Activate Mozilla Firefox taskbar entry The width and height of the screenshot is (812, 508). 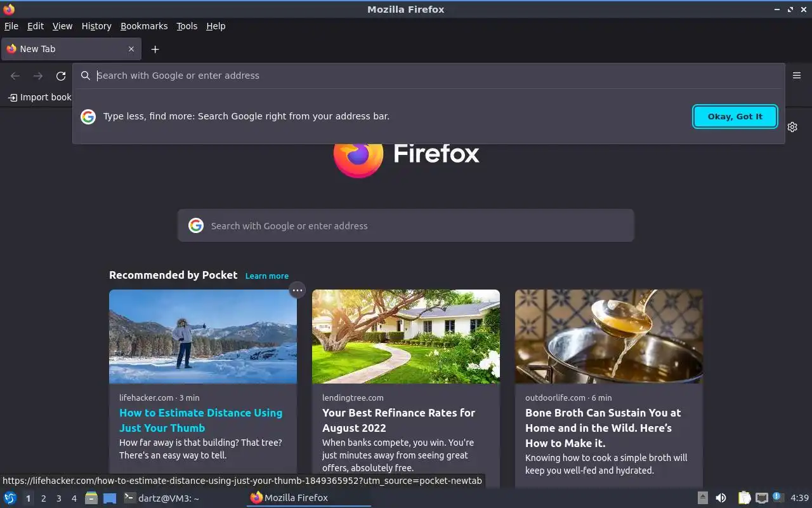(x=308, y=498)
